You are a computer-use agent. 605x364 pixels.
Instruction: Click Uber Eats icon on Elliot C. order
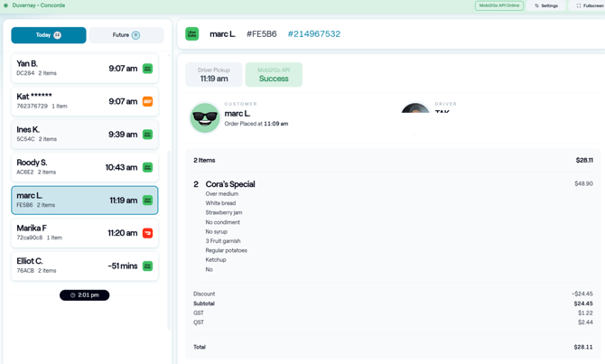point(148,266)
